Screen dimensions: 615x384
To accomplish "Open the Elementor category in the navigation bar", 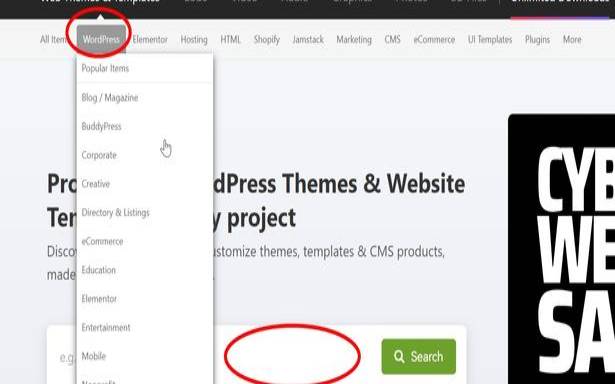I will tap(150, 40).
